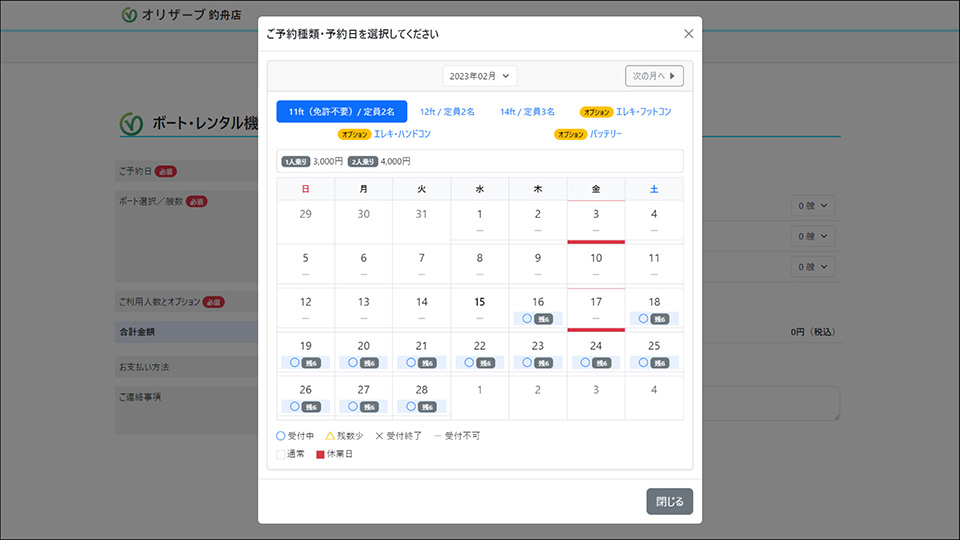960x540 pixels.
Task: Select the 11ft（免許不要）/ 定員2名 tab
Action: coord(342,112)
